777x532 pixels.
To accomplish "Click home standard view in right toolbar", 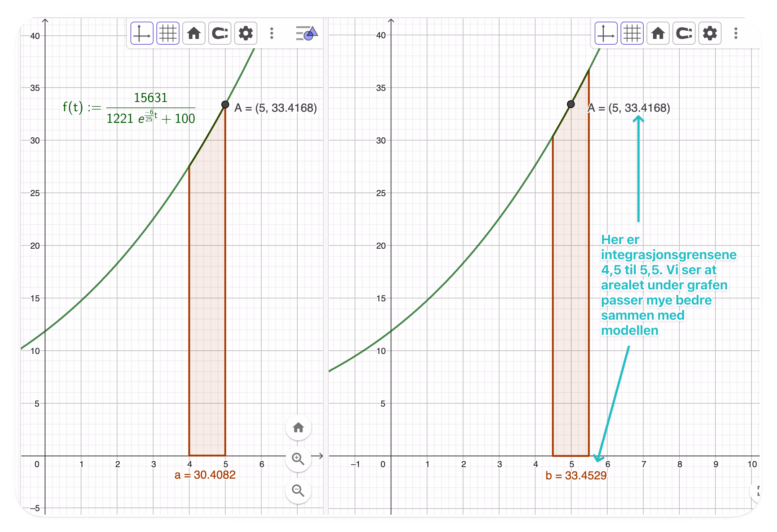I will [658, 34].
